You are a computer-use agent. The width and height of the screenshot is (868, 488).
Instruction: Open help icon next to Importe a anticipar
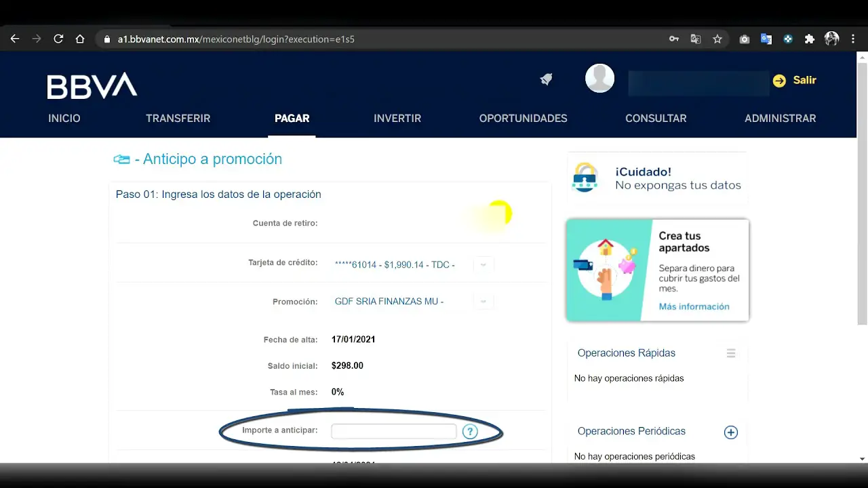[x=470, y=432]
